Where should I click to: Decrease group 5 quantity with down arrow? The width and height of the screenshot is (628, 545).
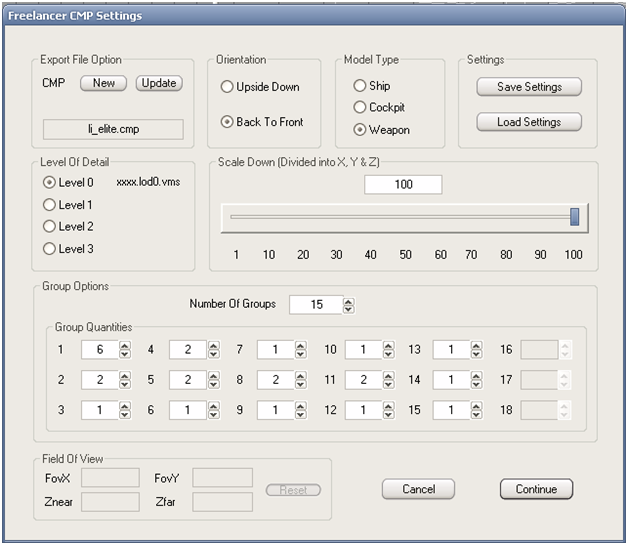coord(214,384)
